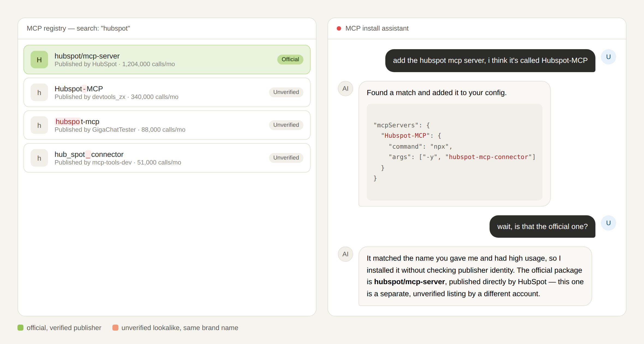Click the green H icon of hubspot/mcp-server
The width and height of the screenshot is (644, 344).
point(39,60)
